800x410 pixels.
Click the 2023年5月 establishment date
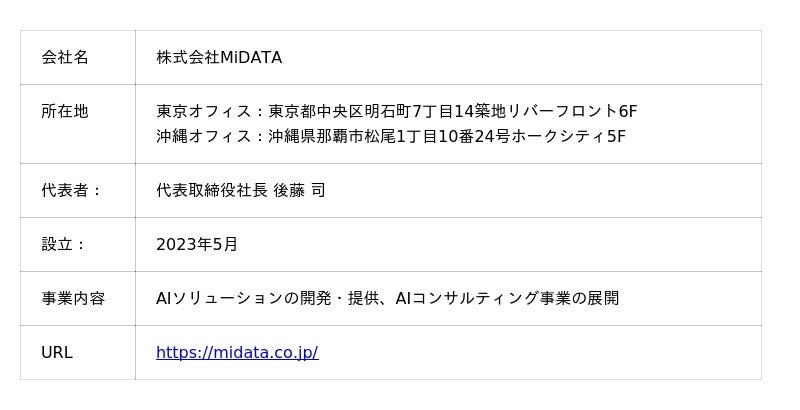click(197, 244)
